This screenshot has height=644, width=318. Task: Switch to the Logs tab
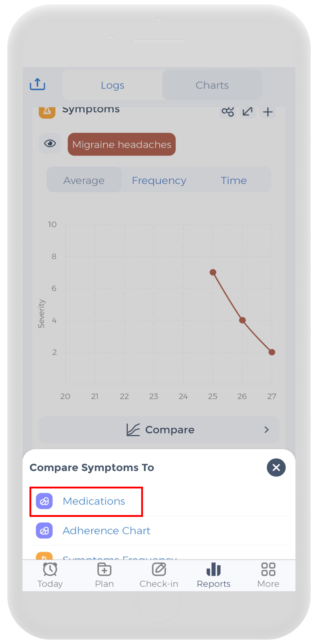[112, 85]
